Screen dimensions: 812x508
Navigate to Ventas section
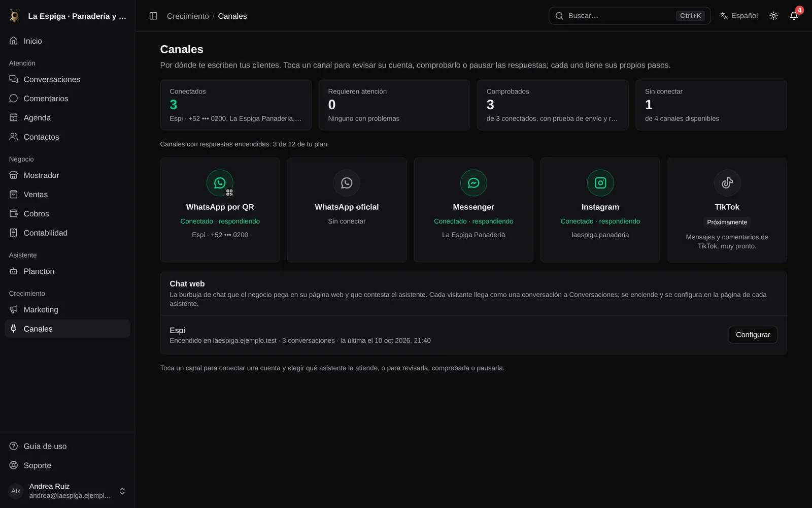[x=67, y=195]
